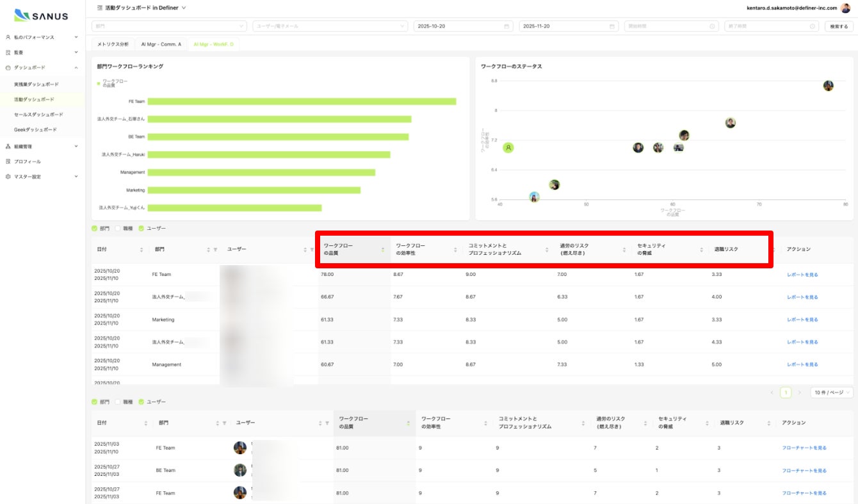Screen dimensions: 858x504
Task: Sort upper table by 日付 column arrows
Action: click(142, 250)
